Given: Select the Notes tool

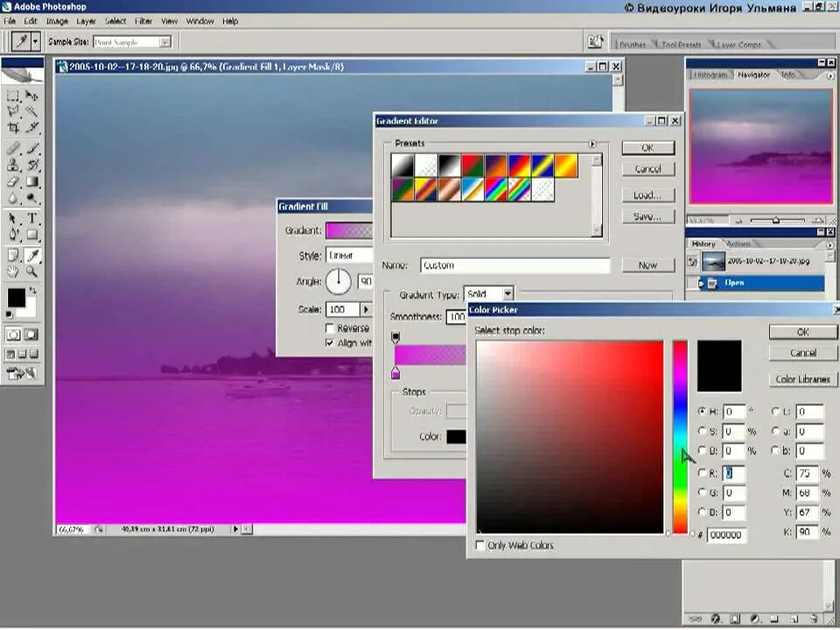Looking at the screenshot, I should pyautogui.click(x=13, y=255).
